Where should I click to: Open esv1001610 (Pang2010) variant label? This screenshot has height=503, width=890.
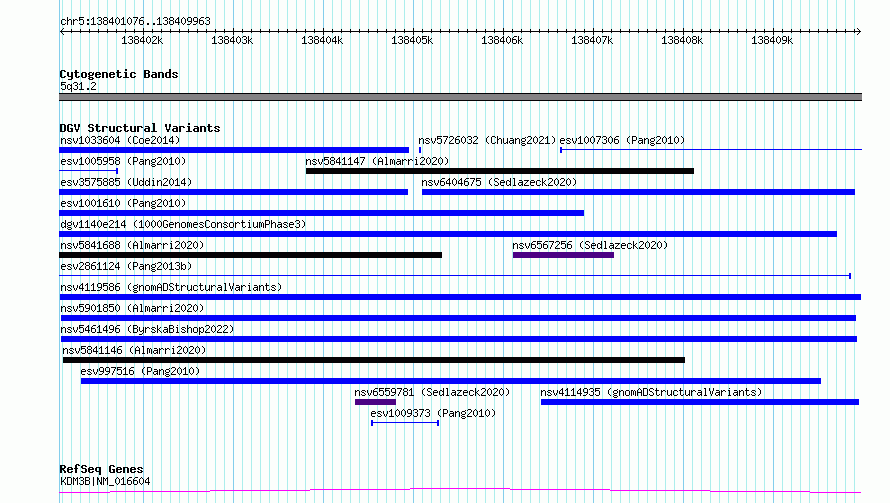pyautogui.click(x=123, y=203)
